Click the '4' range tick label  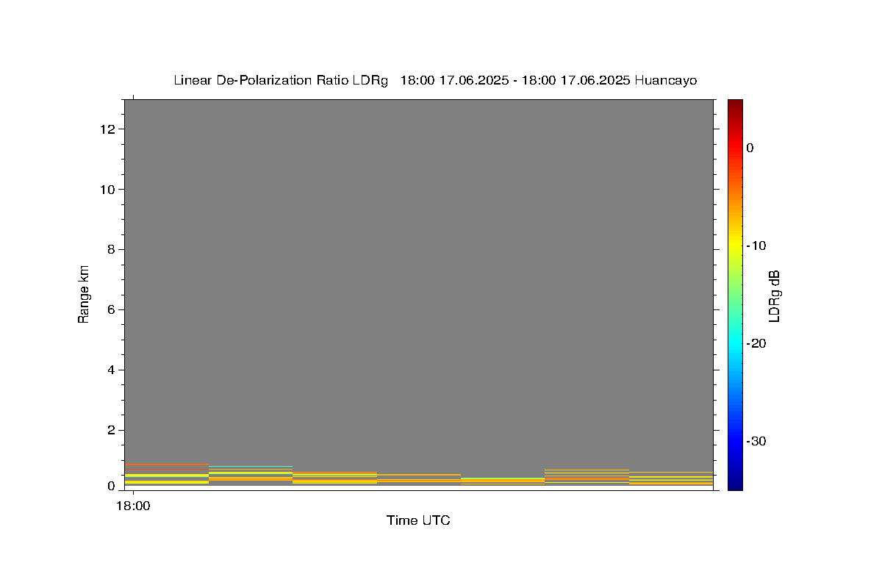point(112,370)
